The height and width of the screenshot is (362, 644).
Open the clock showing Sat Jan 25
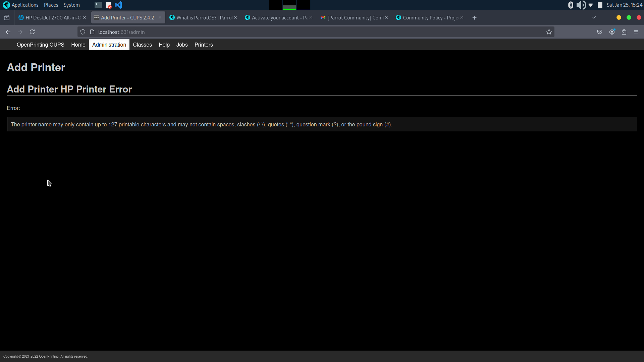tap(624, 5)
